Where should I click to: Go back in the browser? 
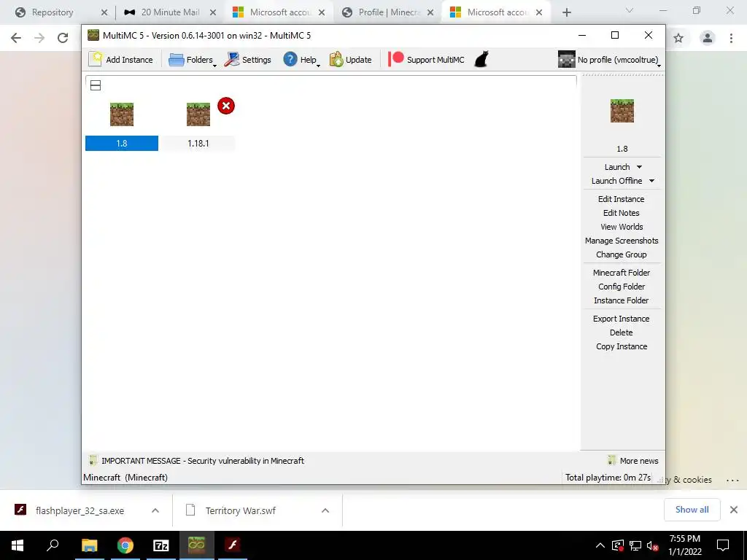(16, 38)
